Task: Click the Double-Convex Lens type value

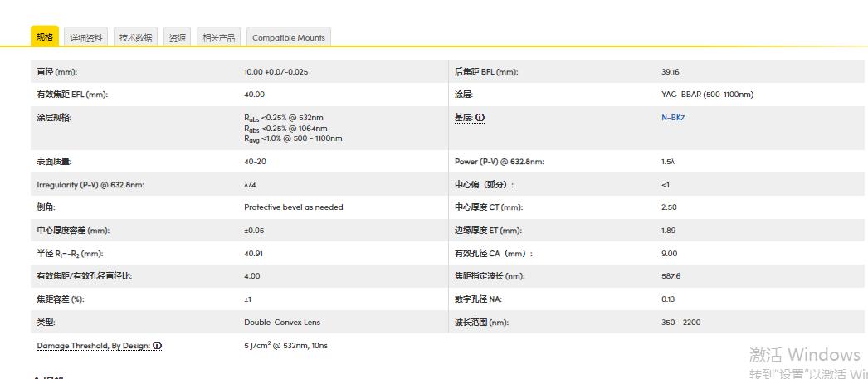Action: [281, 323]
